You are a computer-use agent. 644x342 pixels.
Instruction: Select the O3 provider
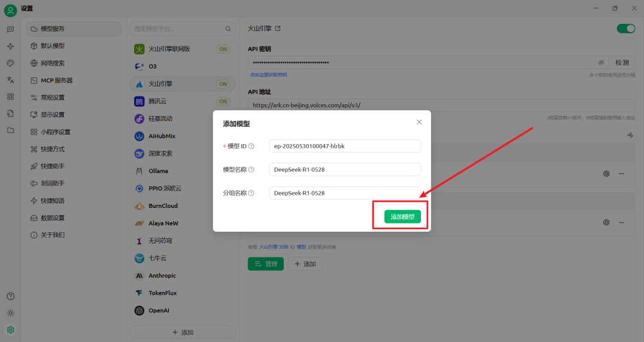182,66
